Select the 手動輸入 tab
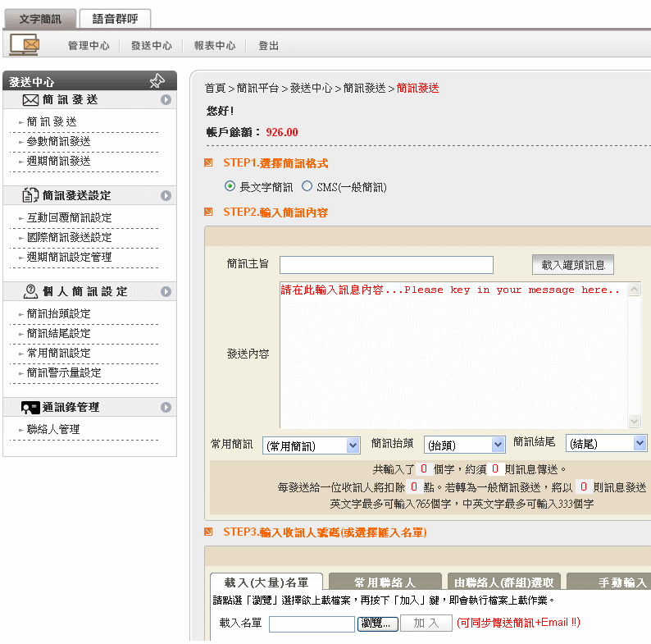The width and height of the screenshot is (651, 644). point(610,582)
